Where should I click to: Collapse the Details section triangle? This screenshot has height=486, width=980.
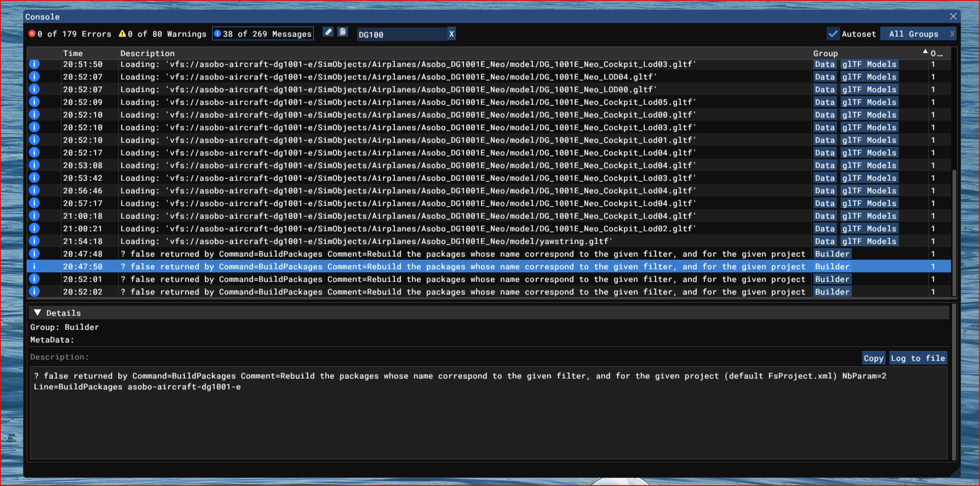(37, 312)
